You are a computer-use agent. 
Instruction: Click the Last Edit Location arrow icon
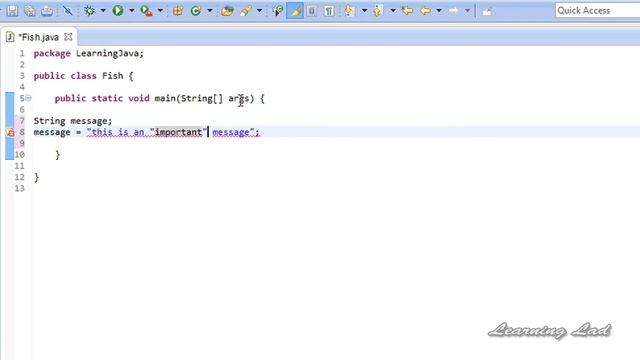tap(407, 10)
